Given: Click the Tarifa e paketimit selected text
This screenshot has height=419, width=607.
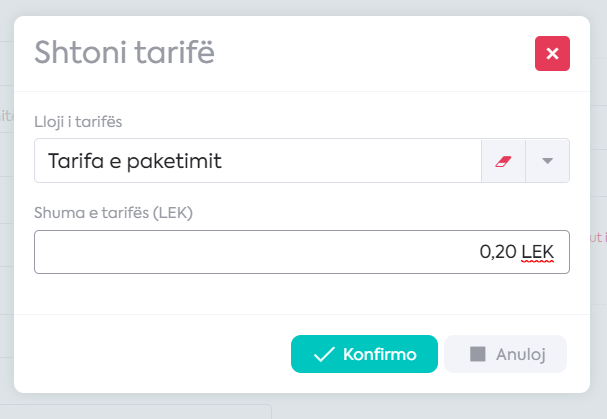Looking at the screenshot, I should [135, 161].
